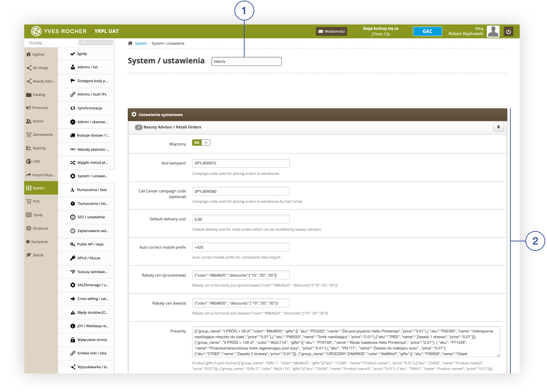Screen dimensions: 547x392
Task: Open Dostępne kody p... submenu item
Action: click(x=86, y=81)
